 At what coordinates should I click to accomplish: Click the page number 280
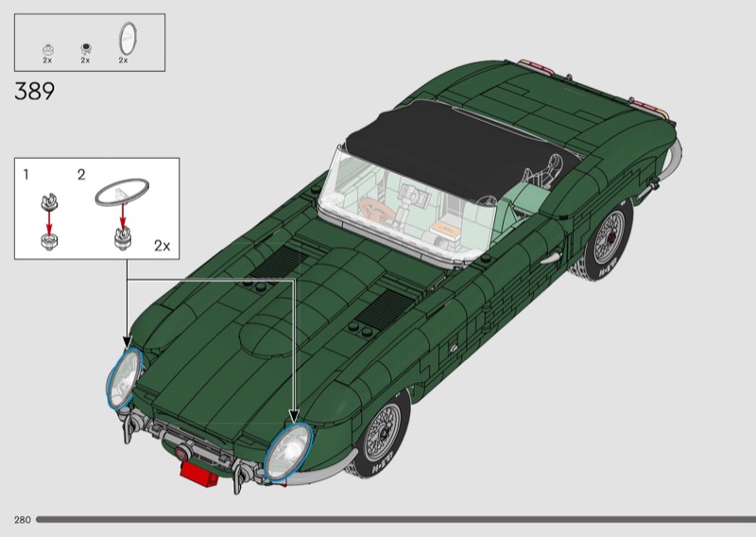[22, 520]
